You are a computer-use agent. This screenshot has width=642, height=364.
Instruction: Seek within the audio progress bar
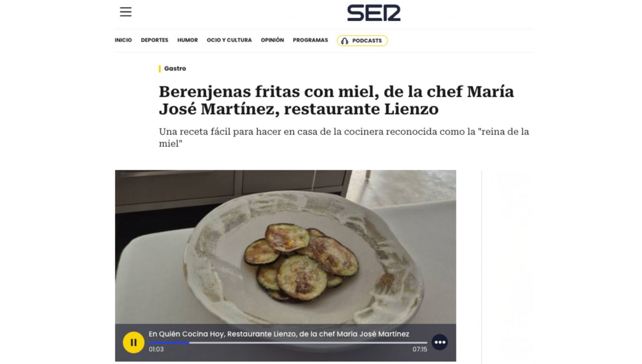tap(288, 343)
